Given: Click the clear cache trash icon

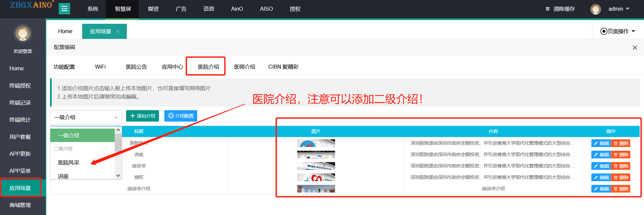Looking at the screenshot, I should pos(547,9).
